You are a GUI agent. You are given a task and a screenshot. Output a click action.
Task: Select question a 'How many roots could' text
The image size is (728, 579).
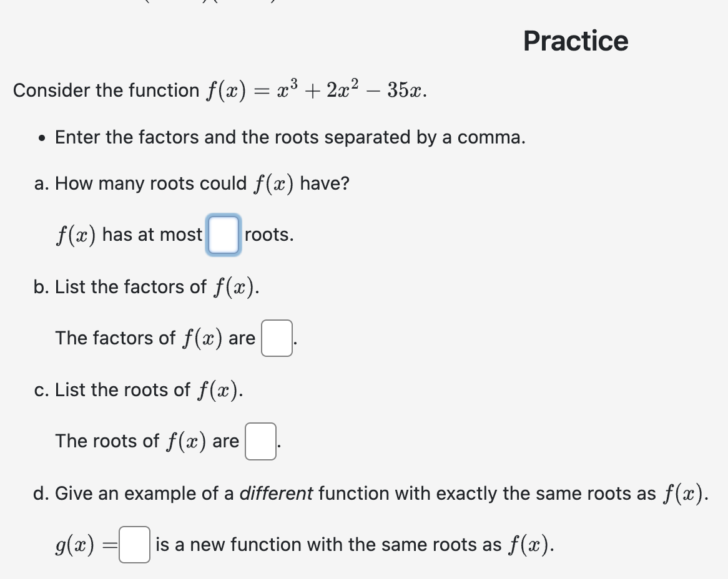151,183
